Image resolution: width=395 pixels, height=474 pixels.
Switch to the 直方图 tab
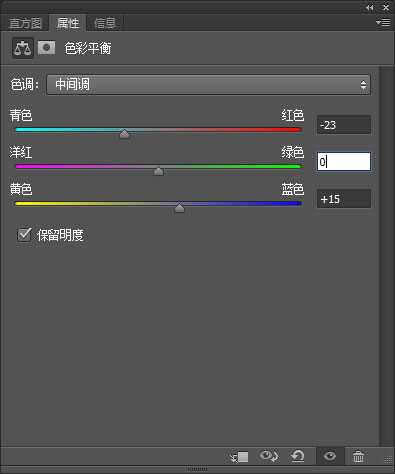click(25, 23)
